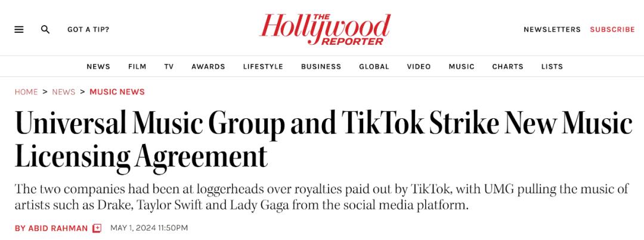This screenshot has height=240, width=644.
Task: Open author Abid Rahman's byline link
Action: click(51, 228)
